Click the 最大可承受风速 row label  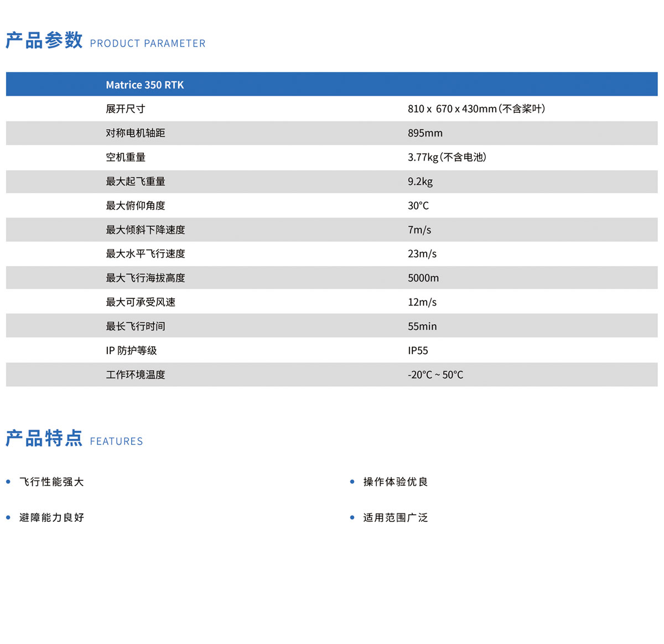pos(141,302)
